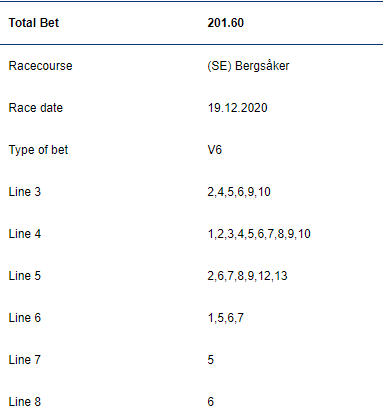Select Line 8 pick value 6

tap(211, 402)
